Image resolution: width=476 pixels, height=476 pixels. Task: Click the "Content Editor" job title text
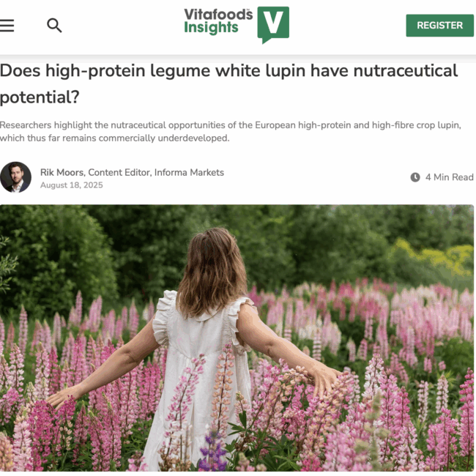click(x=119, y=172)
